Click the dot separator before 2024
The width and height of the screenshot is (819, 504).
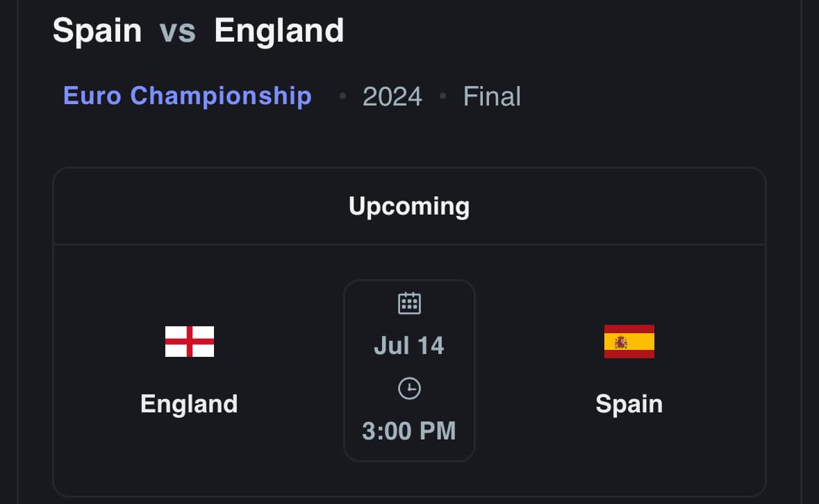coord(342,96)
